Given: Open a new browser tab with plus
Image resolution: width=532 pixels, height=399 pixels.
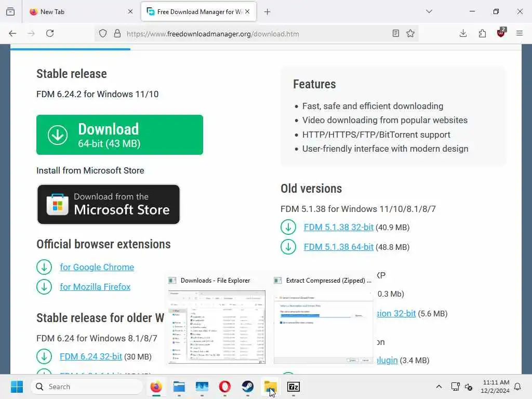Looking at the screenshot, I should 268,12.
